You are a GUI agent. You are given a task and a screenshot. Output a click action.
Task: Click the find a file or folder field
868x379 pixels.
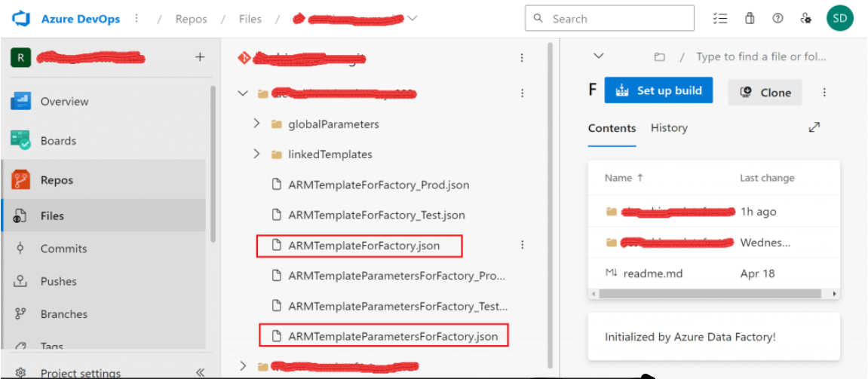[x=761, y=57]
